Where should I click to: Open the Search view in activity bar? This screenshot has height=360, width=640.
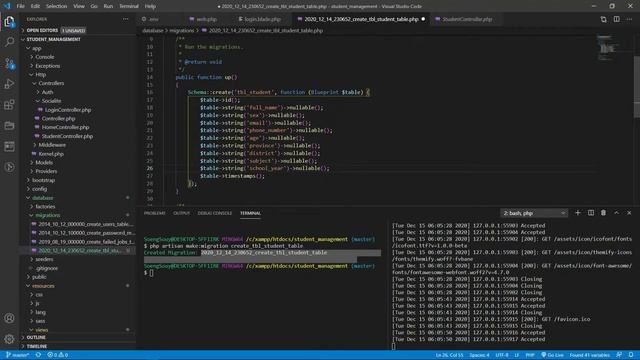tap(9, 42)
